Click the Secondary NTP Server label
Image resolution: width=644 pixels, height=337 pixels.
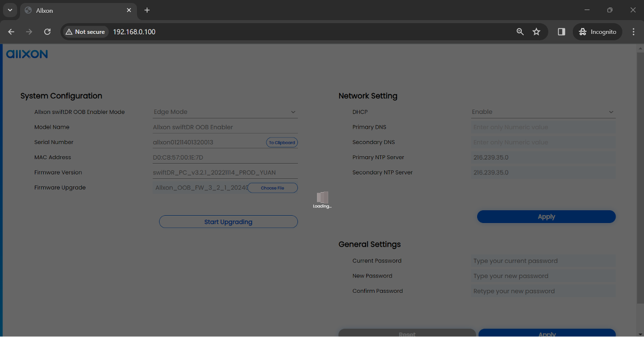tap(382, 173)
